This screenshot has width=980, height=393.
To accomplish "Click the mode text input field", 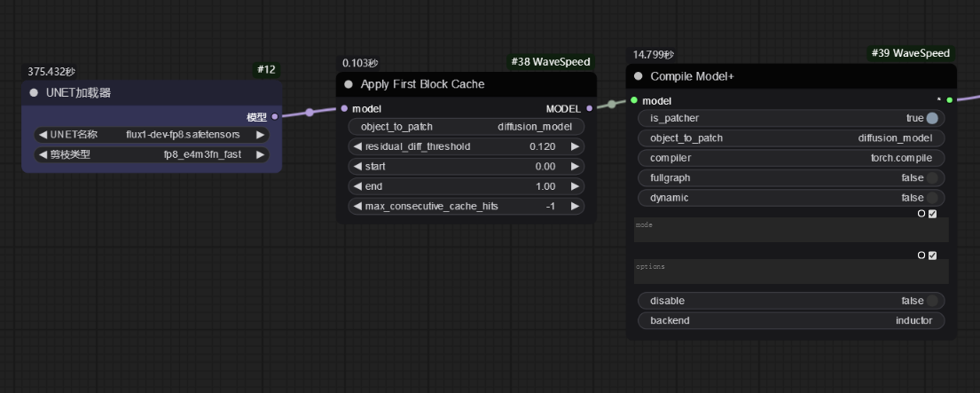I will pos(791,231).
